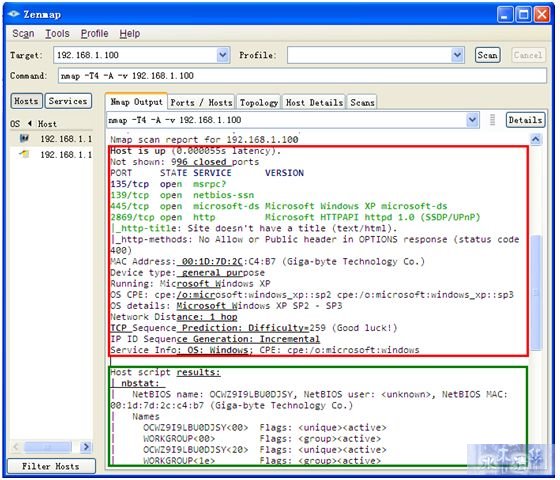Open the Profile menu

point(94,34)
